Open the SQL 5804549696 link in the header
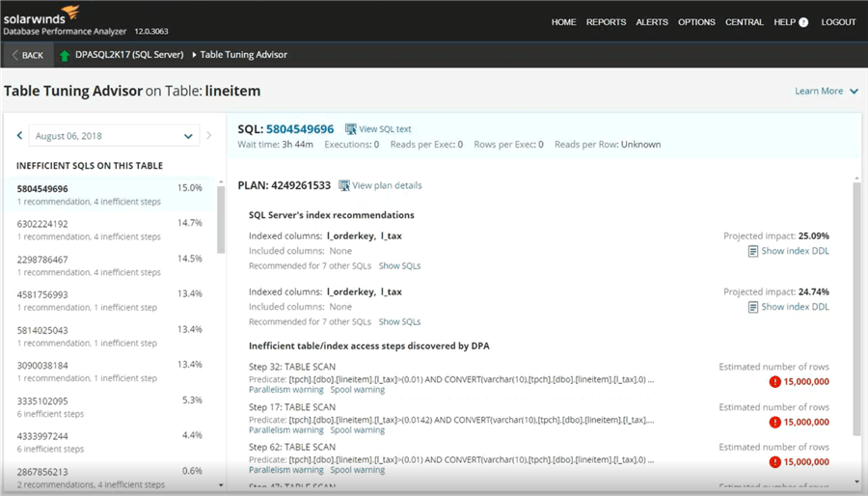The image size is (868, 496). pos(300,129)
